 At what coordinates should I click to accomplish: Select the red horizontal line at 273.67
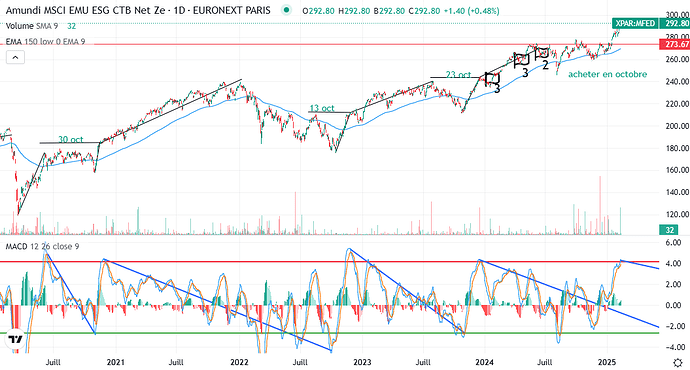[329, 44]
